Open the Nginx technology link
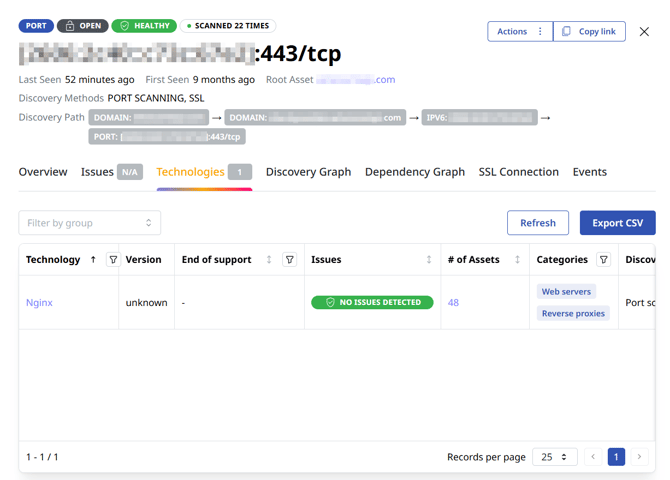 (40, 303)
